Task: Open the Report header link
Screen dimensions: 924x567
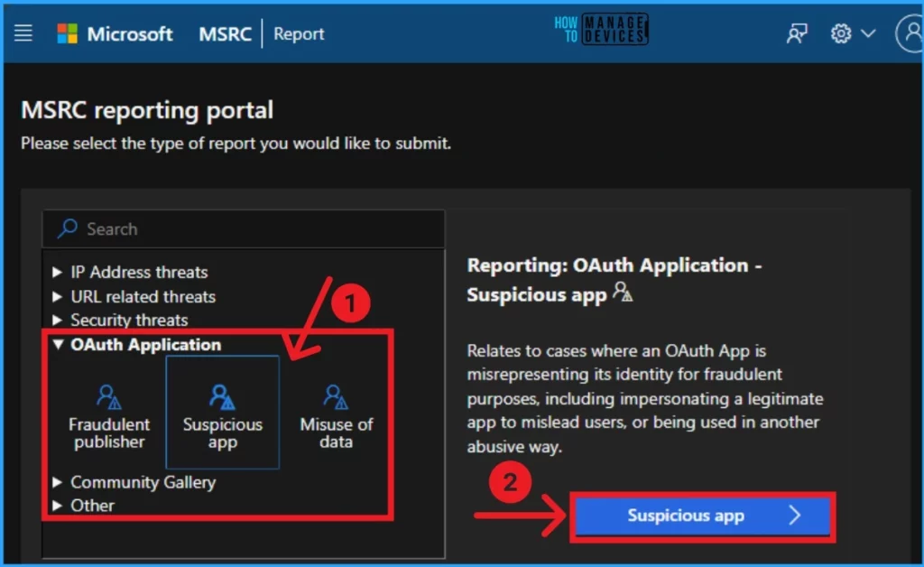Action: point(299,34)
